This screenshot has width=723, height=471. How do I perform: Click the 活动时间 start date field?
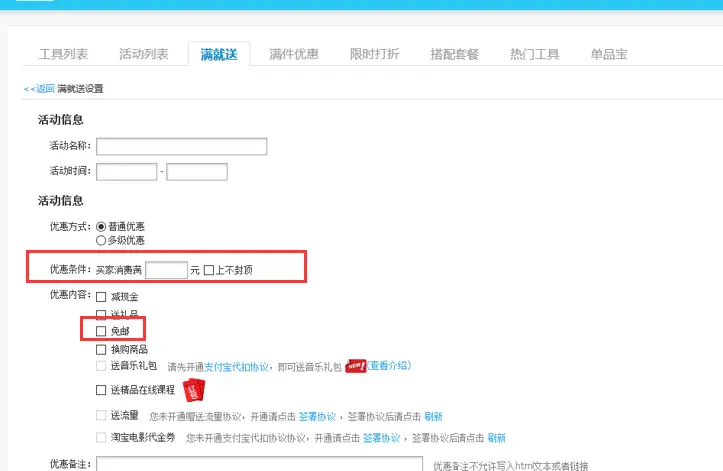pos(126,172)
